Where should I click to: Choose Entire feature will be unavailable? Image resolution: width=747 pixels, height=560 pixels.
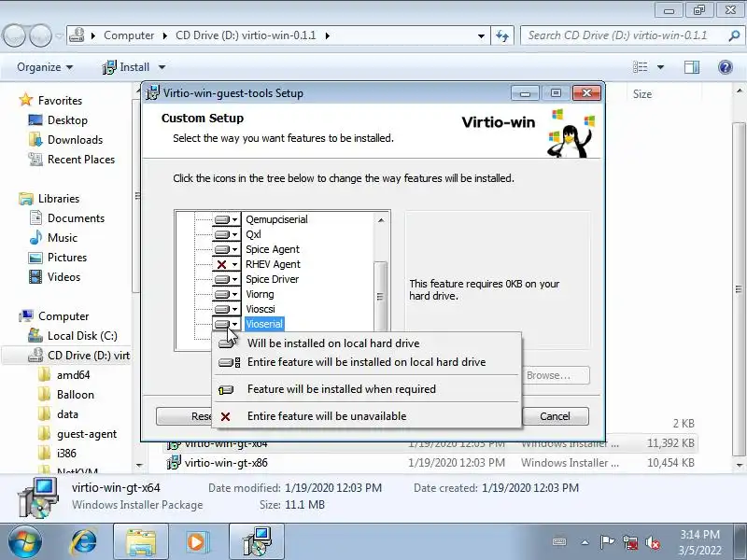(366, 416)
